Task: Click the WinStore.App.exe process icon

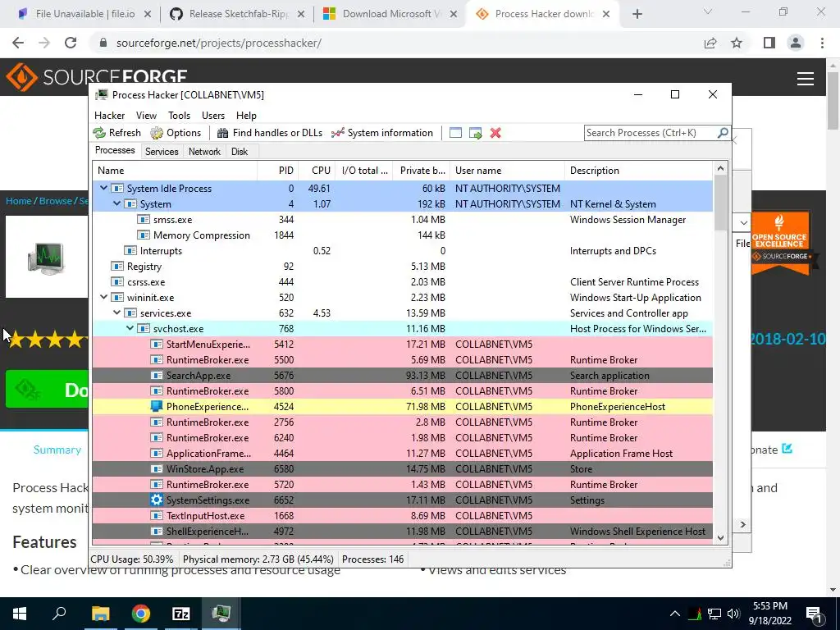Action: tap(157, 468)
